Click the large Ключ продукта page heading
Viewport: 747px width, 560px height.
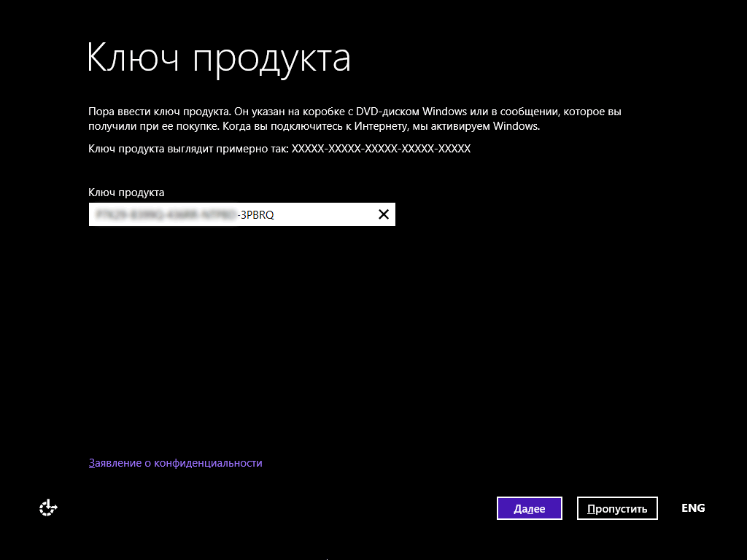pos(219,58)
